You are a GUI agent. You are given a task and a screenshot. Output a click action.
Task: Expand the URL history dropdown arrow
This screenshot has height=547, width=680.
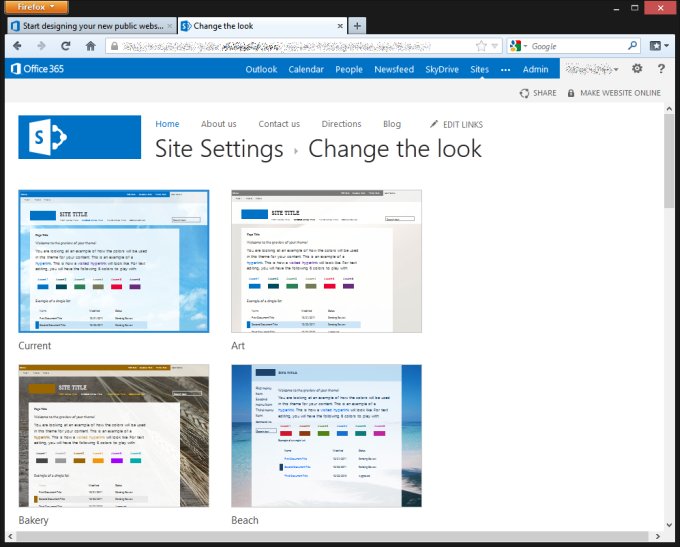[494, 46]
